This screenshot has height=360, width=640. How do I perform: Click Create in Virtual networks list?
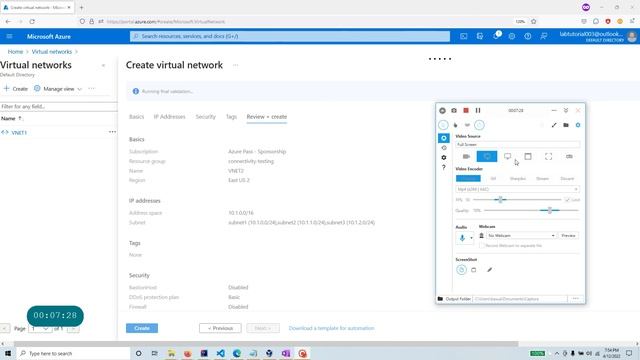coord(16,89)
